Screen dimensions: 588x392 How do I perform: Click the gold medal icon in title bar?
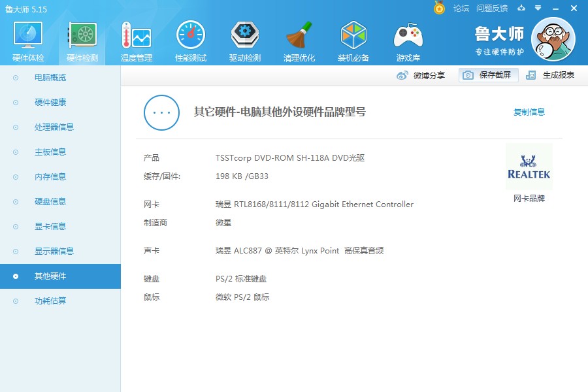[439, 7]
